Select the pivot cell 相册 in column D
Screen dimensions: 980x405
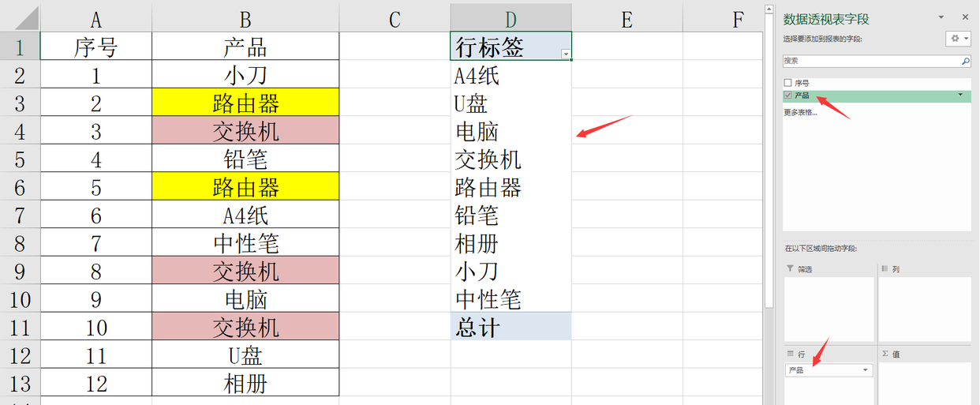[511, 243]
